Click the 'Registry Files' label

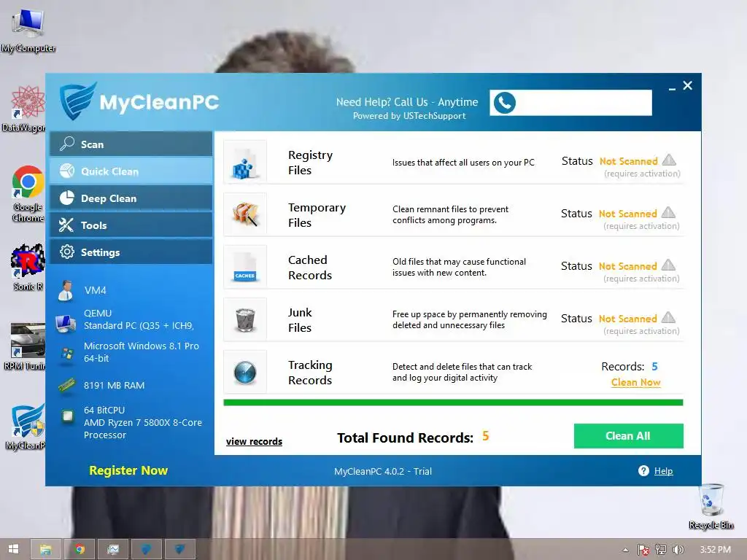(x=310, y=163)
